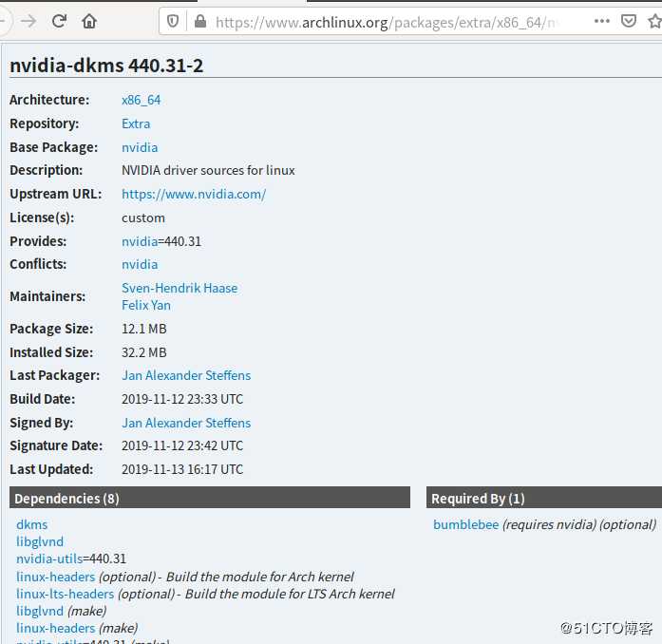This screenshot has height=644, width=662.
Task: Click signature date 2019-11-12 23:42 UTC
Action: coord(182,445)
